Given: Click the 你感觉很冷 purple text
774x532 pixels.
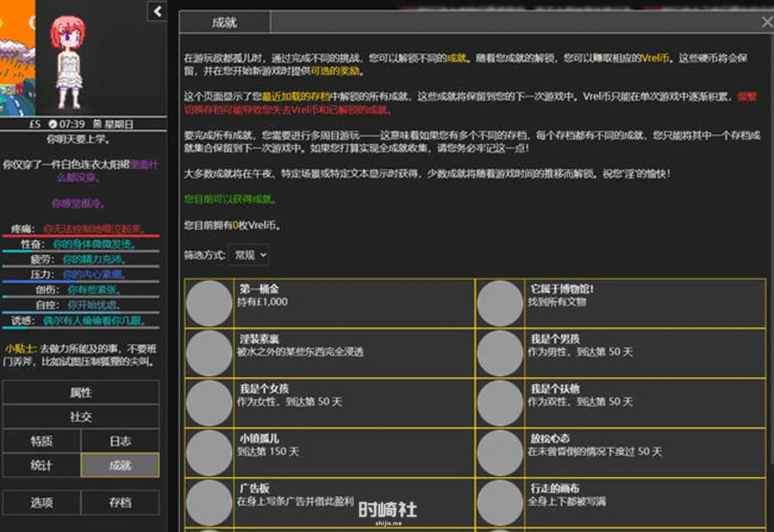Looking at the screenshot, I should pyautogui.click(x=78, y=203).
